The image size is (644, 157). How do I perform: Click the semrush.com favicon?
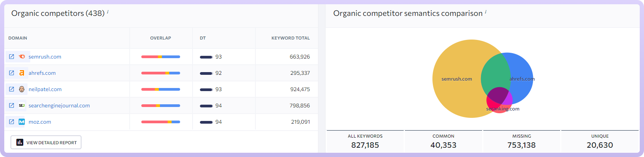tap(22, 57)
